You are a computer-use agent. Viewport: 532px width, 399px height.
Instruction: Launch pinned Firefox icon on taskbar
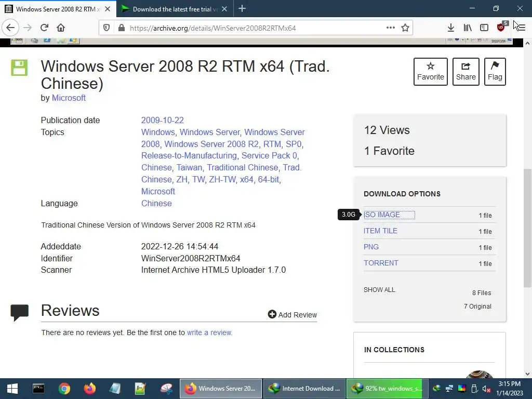point(89,389)
